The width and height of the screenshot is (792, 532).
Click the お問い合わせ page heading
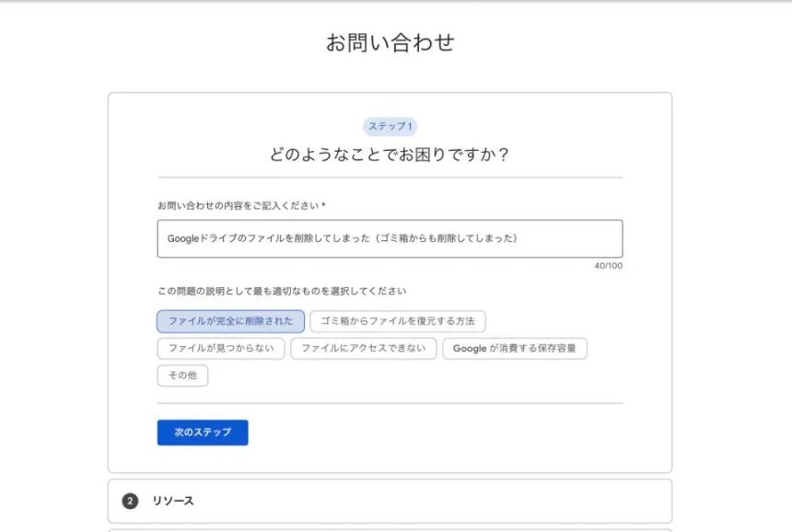(x=390, y=42)
